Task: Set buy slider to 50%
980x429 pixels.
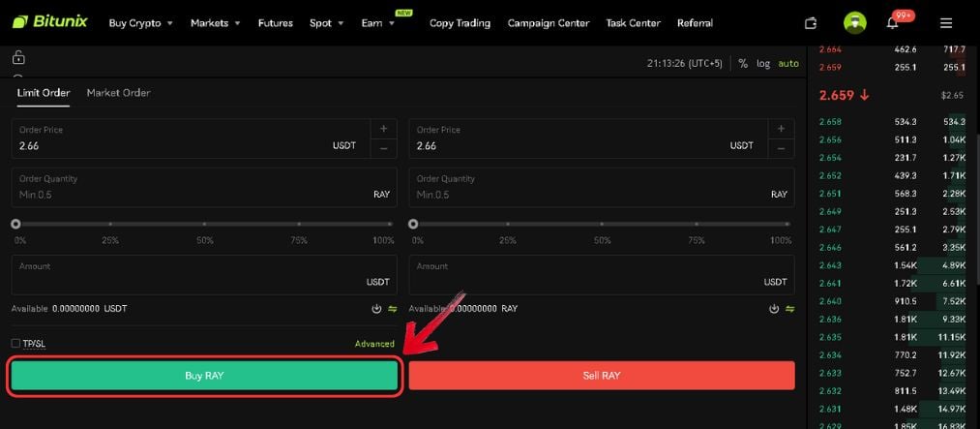Action: click(204, 224)
